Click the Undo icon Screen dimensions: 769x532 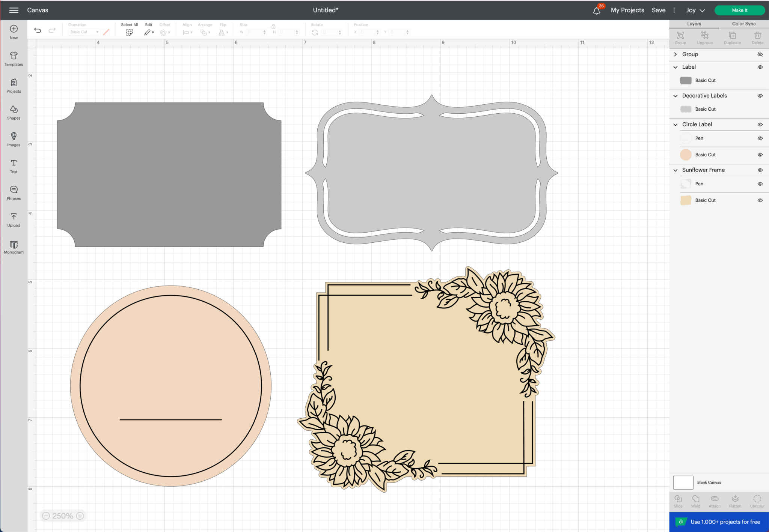(x=38, y=30)
